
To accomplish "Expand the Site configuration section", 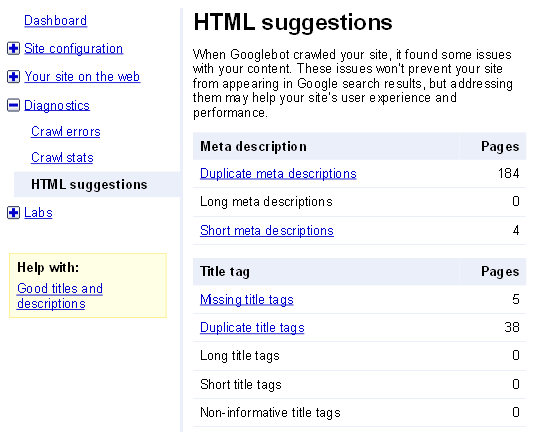I will 13,48.
